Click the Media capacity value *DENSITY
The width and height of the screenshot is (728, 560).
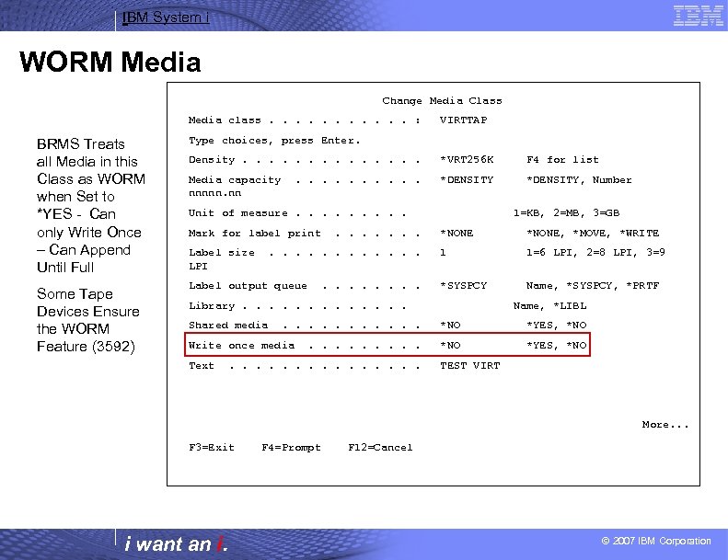(467, 180)
